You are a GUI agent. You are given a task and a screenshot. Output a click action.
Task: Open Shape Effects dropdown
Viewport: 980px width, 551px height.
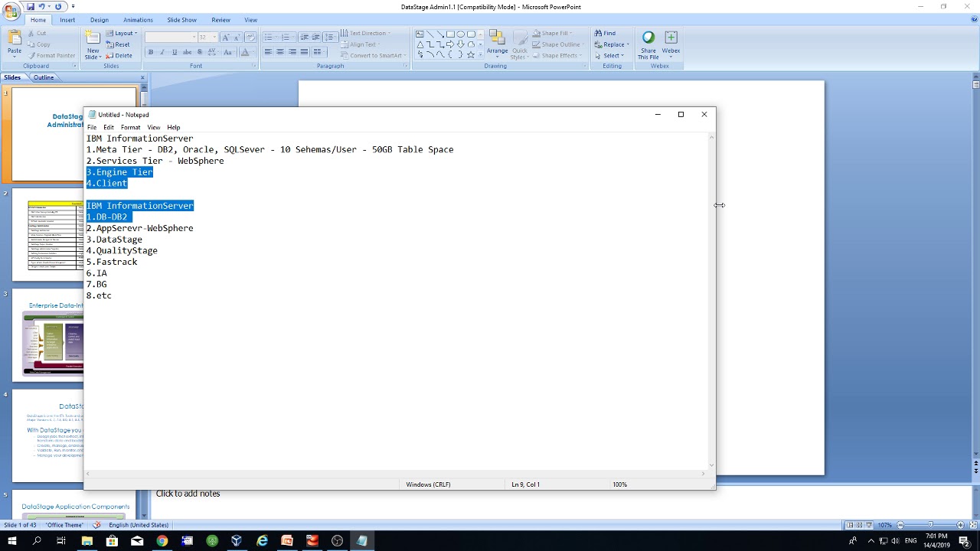click(557, 56)
